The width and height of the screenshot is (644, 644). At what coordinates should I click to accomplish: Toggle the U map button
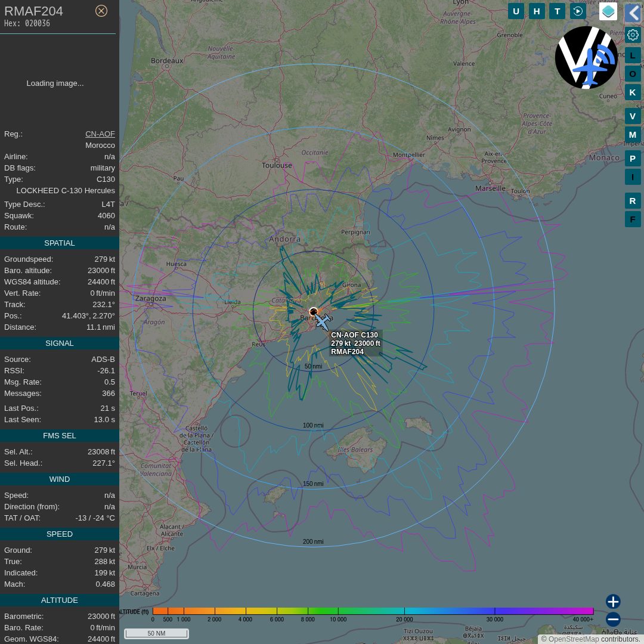[516, 11]
